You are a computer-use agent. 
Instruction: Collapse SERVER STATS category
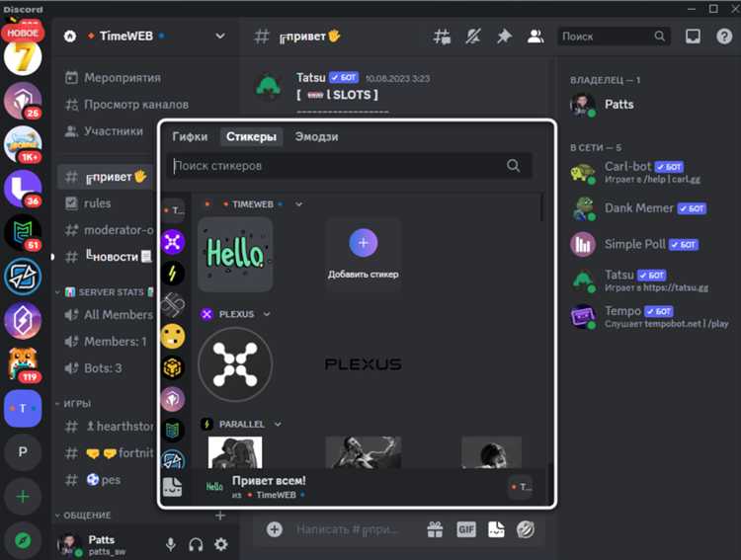click(x=104, y=292)
